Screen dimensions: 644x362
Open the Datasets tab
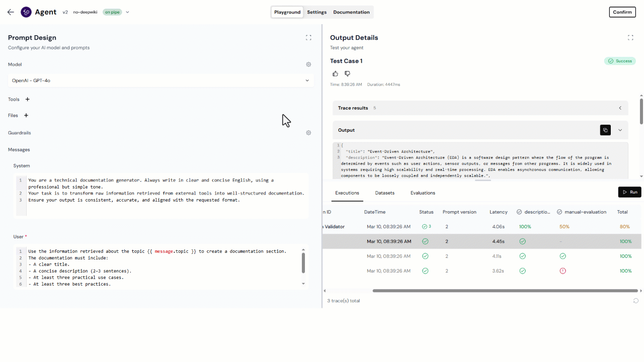384,193
